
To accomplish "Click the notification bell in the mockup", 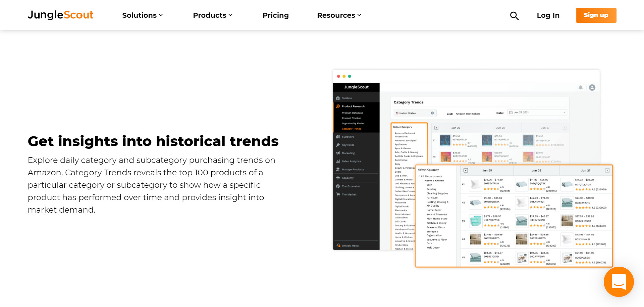I will click(x=581, y=87).
